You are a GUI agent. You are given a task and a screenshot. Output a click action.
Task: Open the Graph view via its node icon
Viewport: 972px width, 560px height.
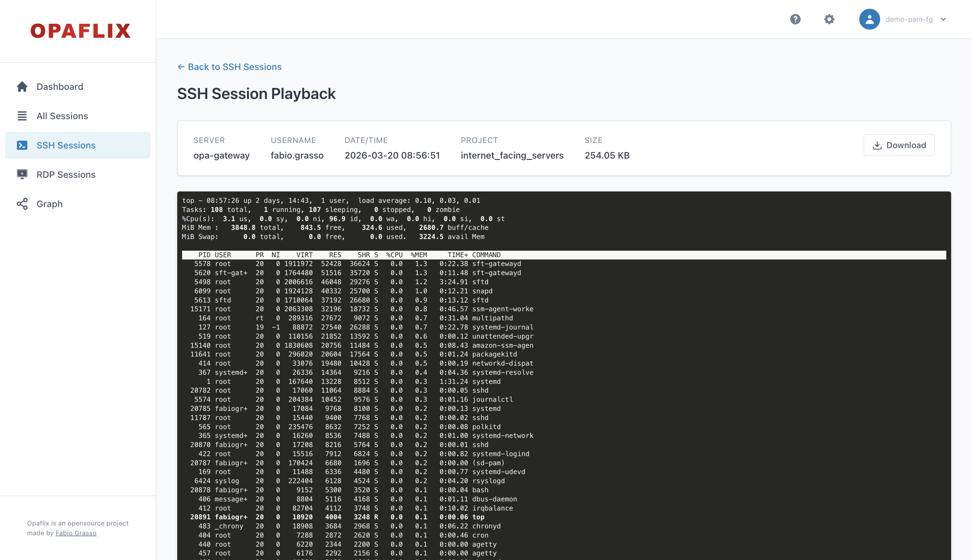point(22,203)
